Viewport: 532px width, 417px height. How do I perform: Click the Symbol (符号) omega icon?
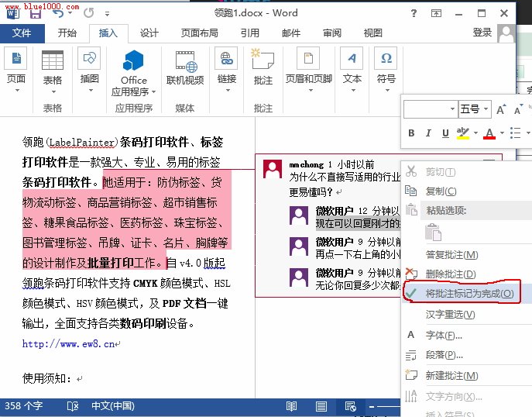coord(386,60)
